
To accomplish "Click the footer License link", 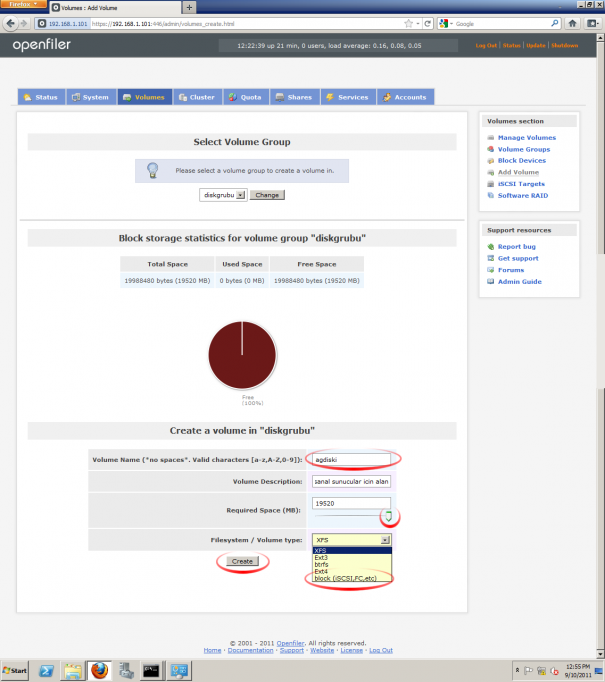I will (351, 650).
